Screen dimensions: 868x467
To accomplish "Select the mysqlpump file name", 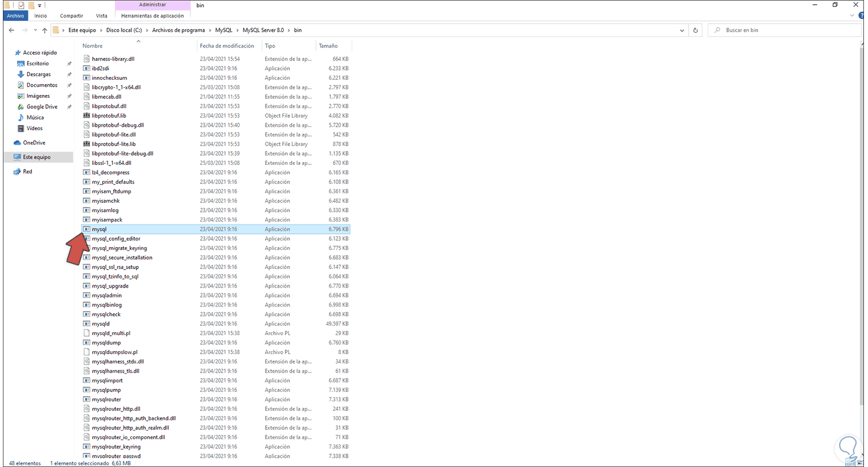I will point(106,390).
